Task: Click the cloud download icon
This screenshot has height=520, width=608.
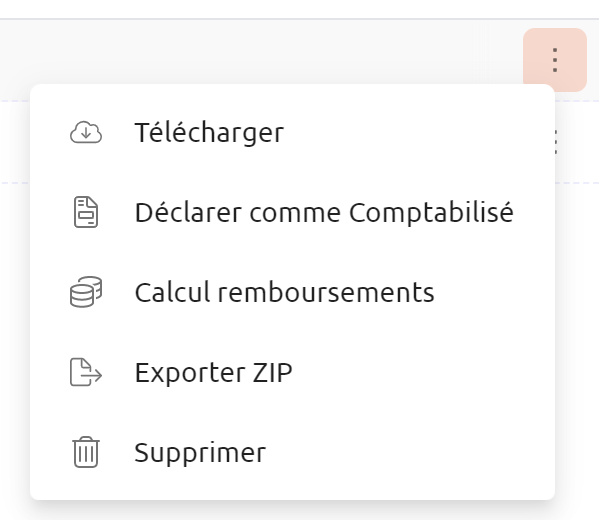Action: 86,133
